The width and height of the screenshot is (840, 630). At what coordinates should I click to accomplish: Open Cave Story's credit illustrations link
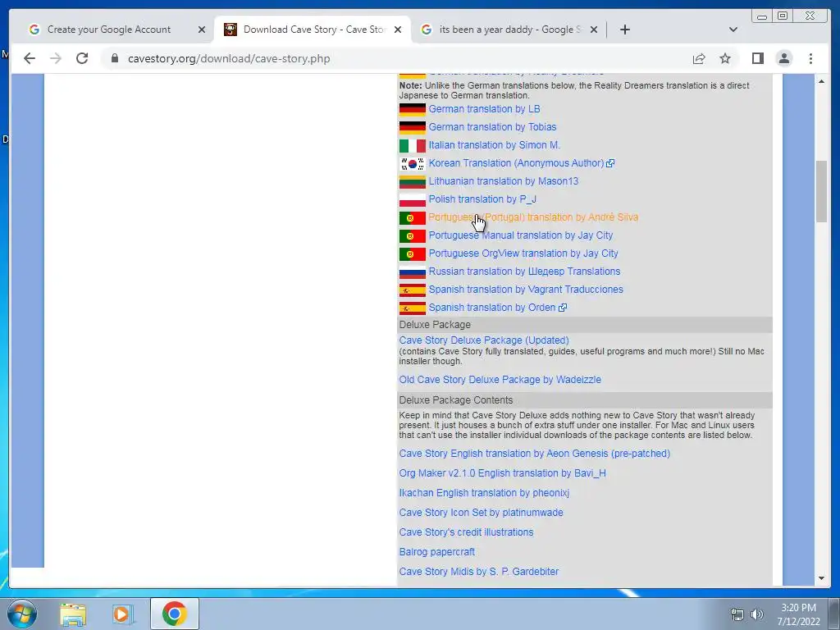[466, 532]
